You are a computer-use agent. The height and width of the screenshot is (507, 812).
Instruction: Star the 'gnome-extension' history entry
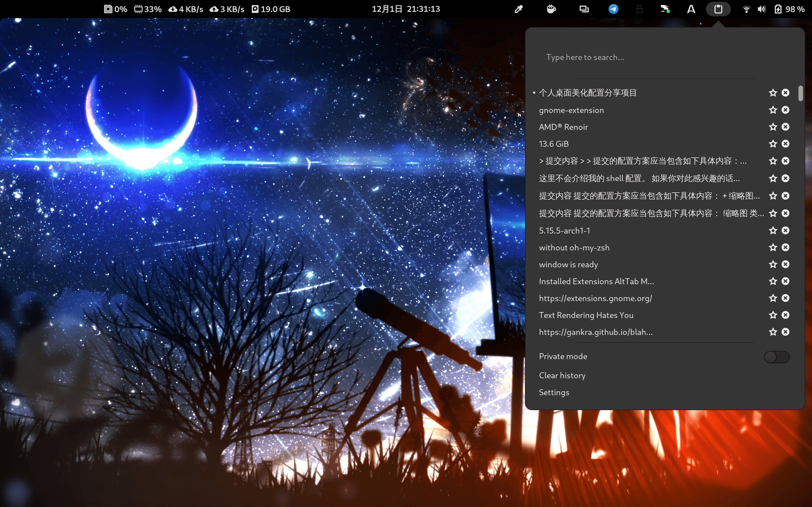point(773,109)
